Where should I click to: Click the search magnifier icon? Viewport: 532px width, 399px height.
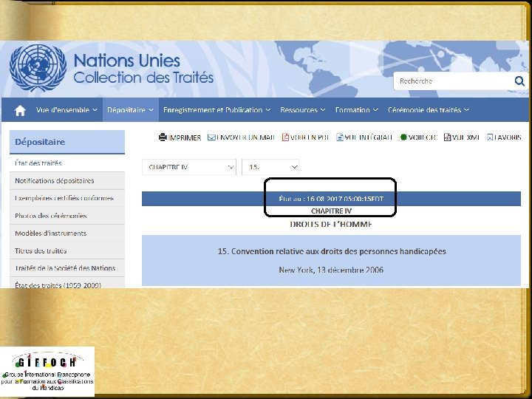coord(519,81)
